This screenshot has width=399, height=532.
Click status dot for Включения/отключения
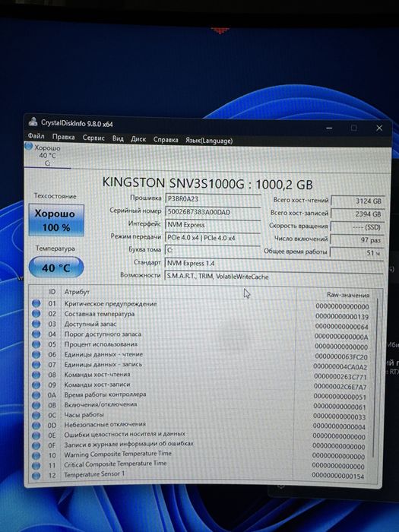pos(36,405)
